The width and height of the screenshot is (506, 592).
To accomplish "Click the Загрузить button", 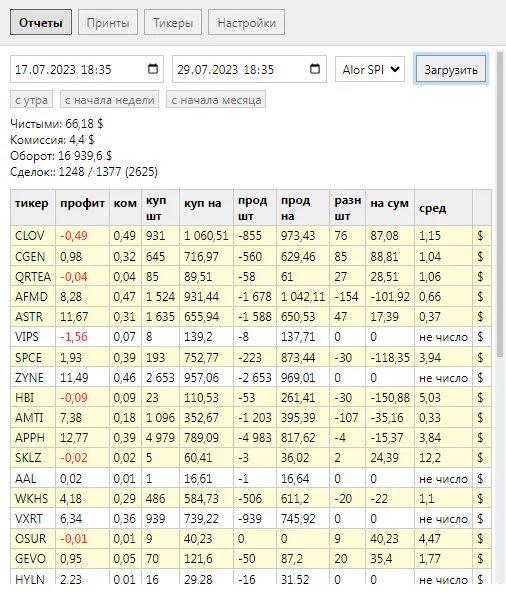I will click(x=451, y=69).
